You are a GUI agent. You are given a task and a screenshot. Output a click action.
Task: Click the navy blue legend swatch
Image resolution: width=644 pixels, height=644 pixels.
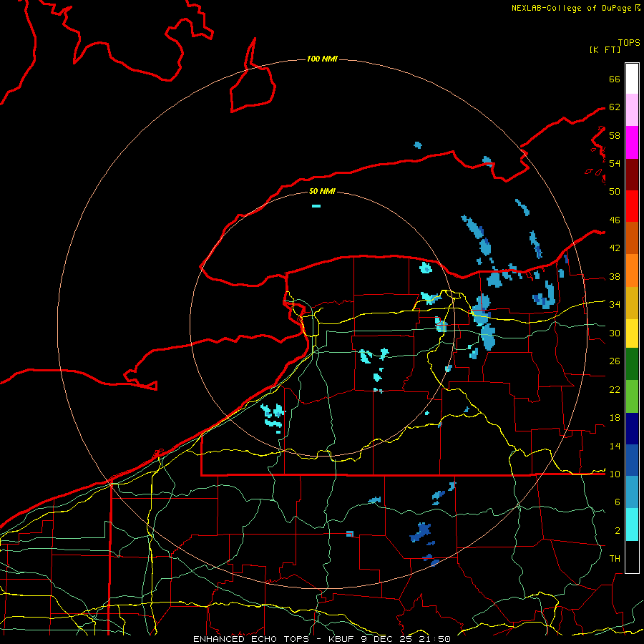632,429
